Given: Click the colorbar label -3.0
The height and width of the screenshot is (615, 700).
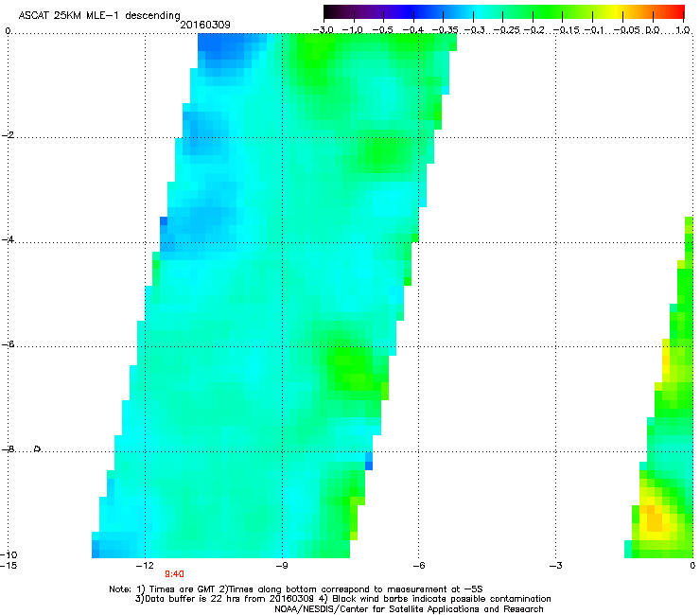Looking at the screenshot, I should coord(323,30).
